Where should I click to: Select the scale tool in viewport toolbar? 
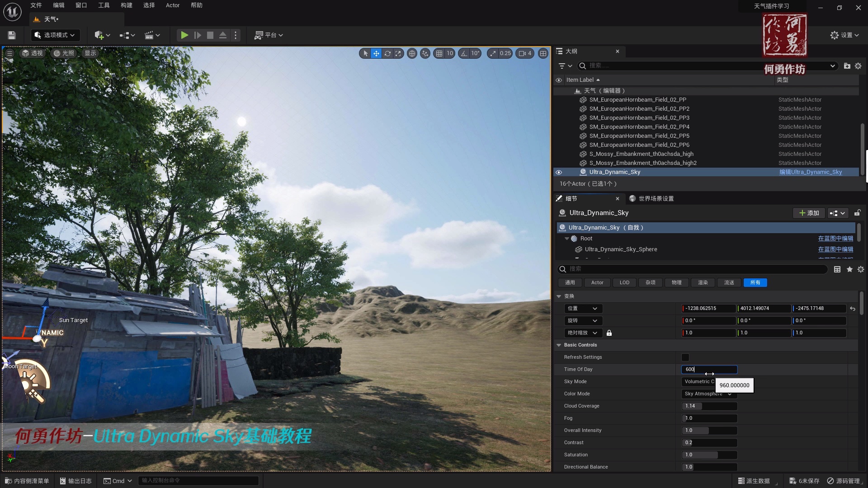click(x=398, y=53)
